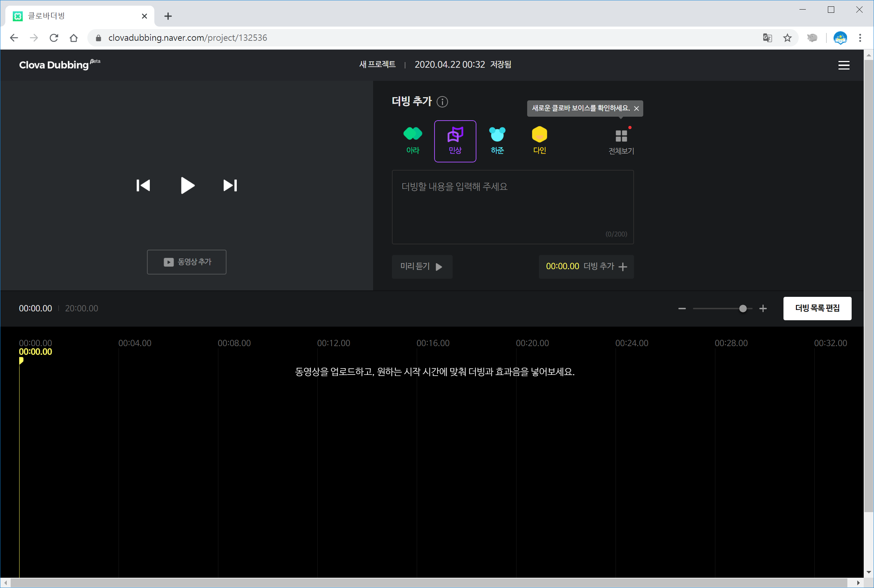This screenshot has width=874, height=588.
Task: Open the hamburger menu at top right
Action: (x=843, y=65)
